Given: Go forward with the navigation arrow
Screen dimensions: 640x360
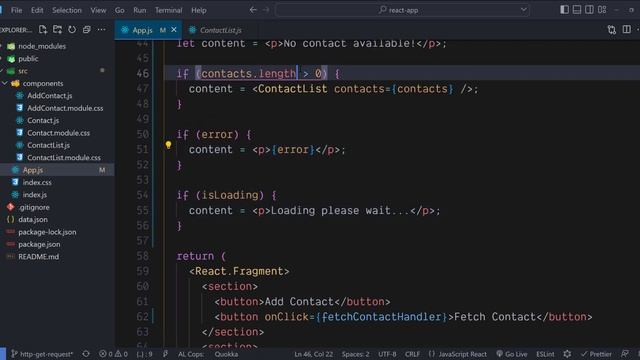Looking at the screenshot, I should 266,10.
